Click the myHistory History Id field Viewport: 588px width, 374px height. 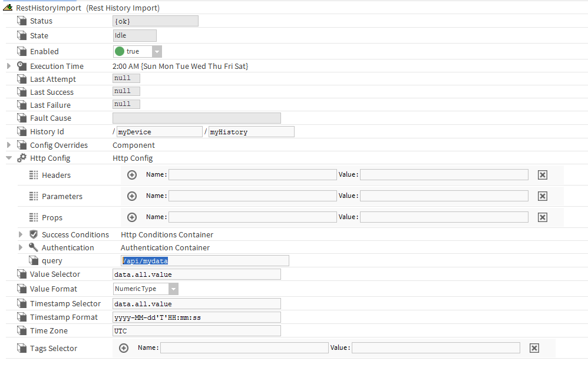(x=251, y=132)
